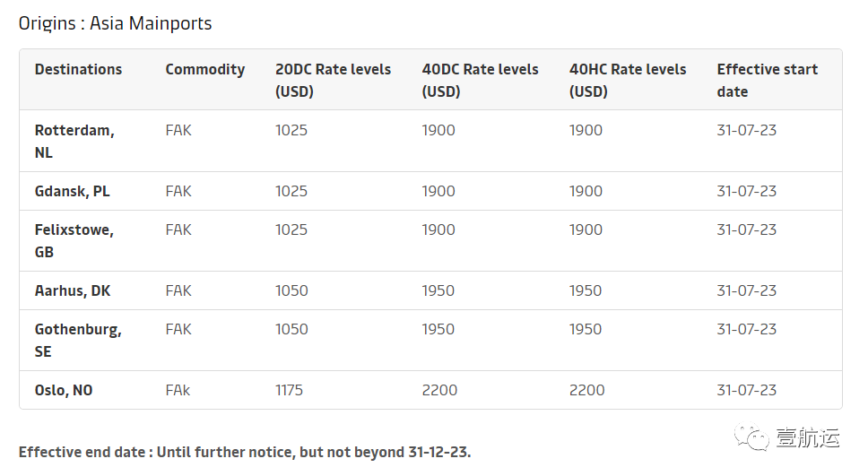Click the Effective end date notice text

pyautogui.click(x=245, y=452)
